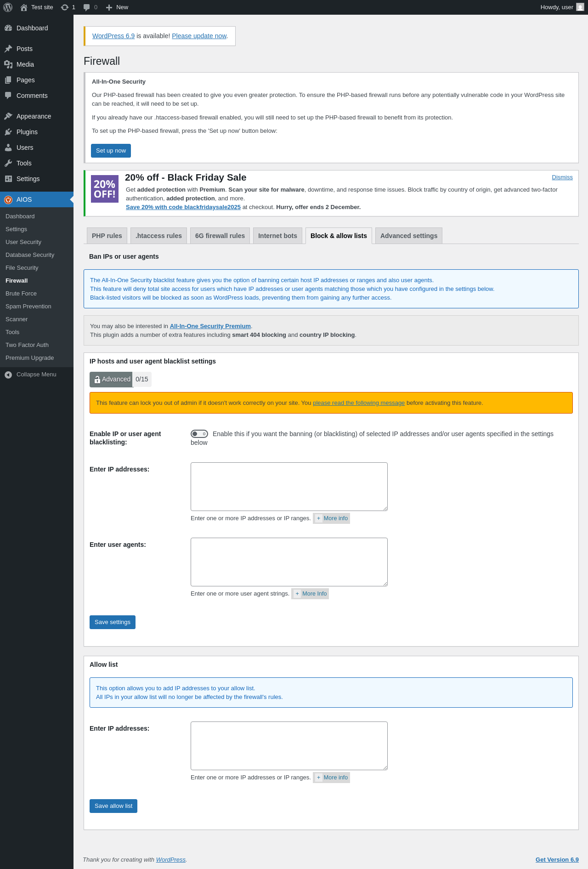The height and width of the screenshot is (869, 588).
Task: Open the Firewall submenu item
Action: [37, 281]
